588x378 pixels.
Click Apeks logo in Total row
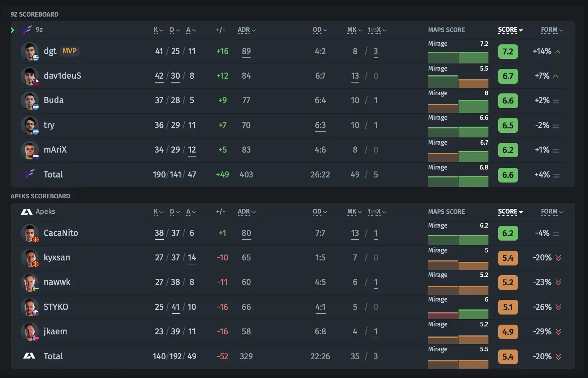coord(29,356)
